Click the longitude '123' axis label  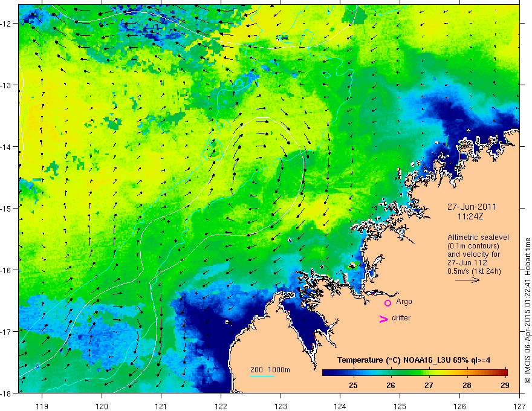click(281, 406)
